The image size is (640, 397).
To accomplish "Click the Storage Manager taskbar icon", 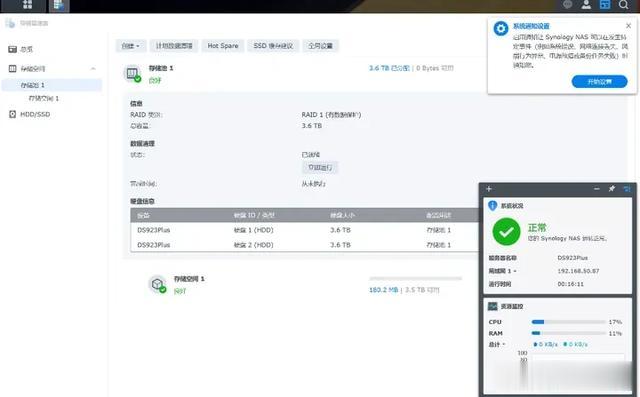I will pyautogui.click(x=59, y=5).
